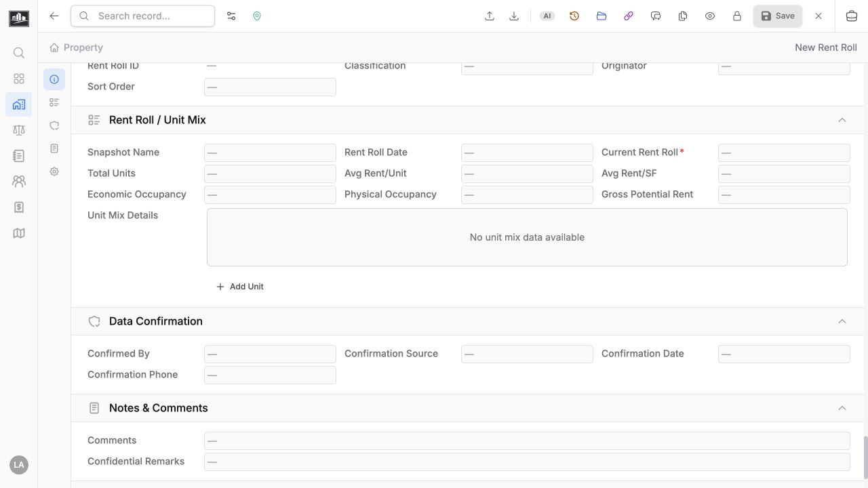
Task: Jump to notes document nav icon
Action: [x=54, y=148]
